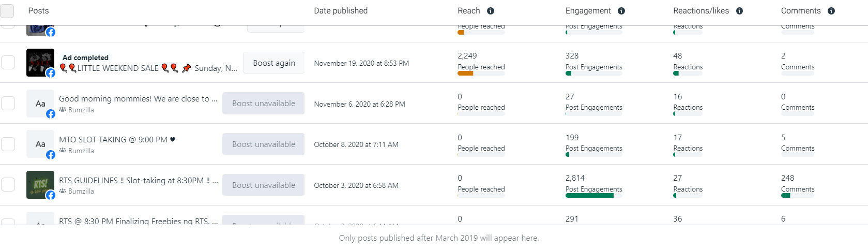Click the Comments column info icon
868x249 pixels.
tap(831, 11)
